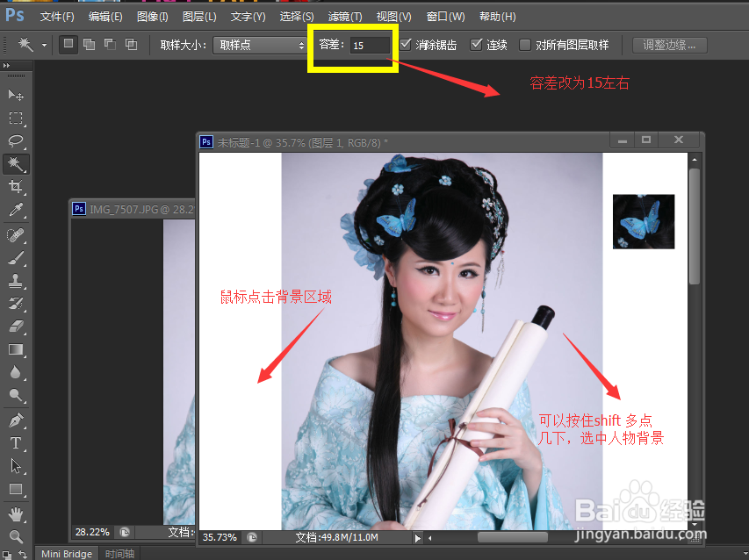The width and height of the screenshot is (749, 560).
Task: Select the Clone Stamp tool
Action: 17,281
